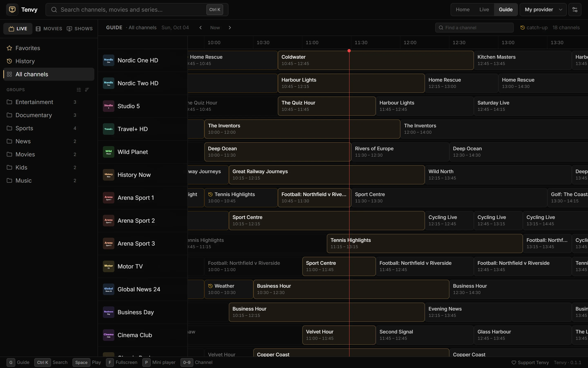This screenshot has height=368, width=588.
Task: Expand the Documentary group
Action: point(49,115)
